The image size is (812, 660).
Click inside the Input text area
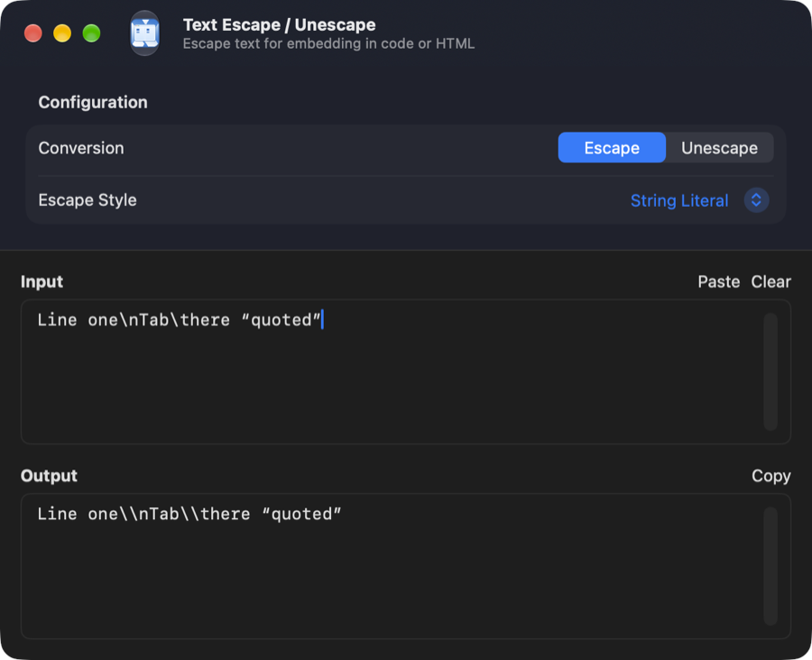tap(405, 371)
